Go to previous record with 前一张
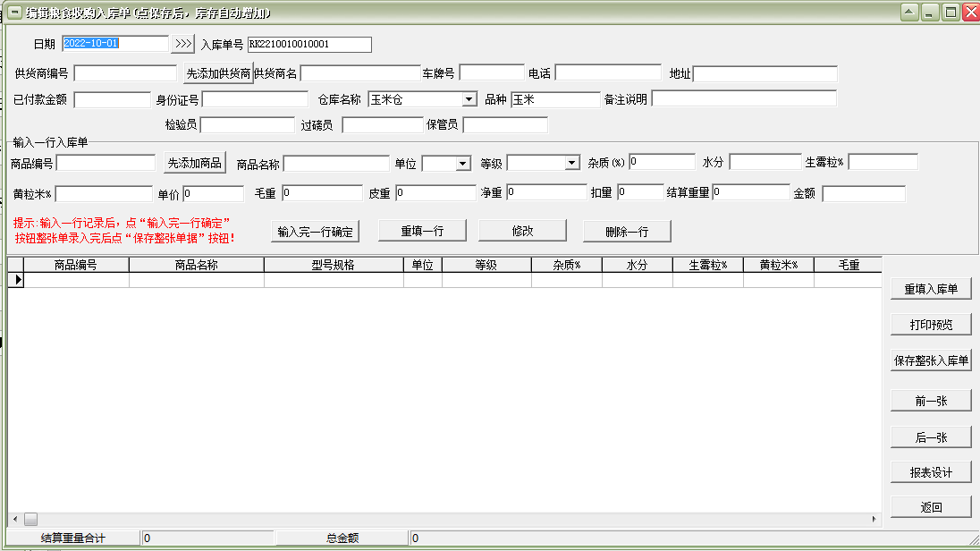This screenshot has height=551, width=980. point(931,401)
